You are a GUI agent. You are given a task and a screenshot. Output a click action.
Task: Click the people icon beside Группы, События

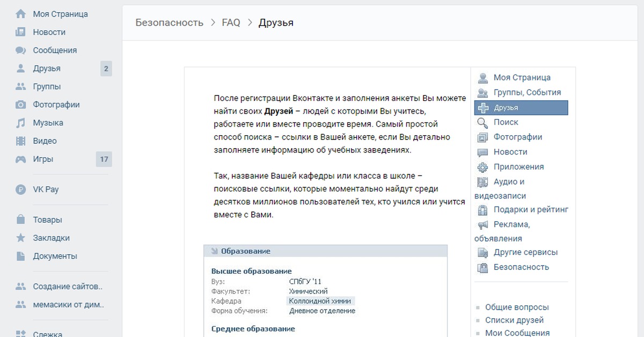[483, 93]
